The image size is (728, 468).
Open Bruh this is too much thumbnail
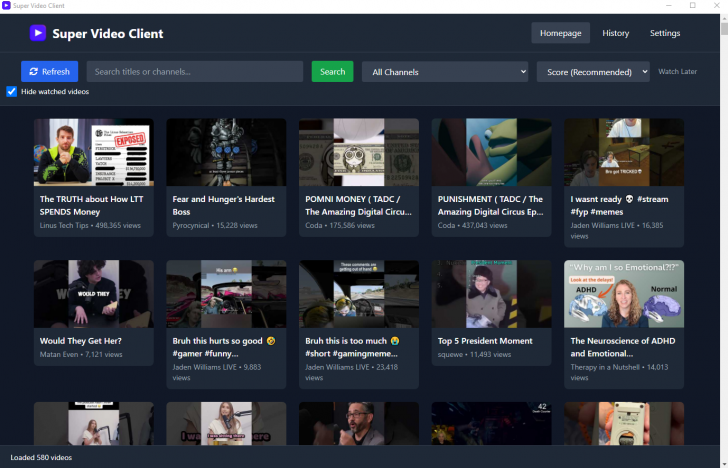[359, 294]
